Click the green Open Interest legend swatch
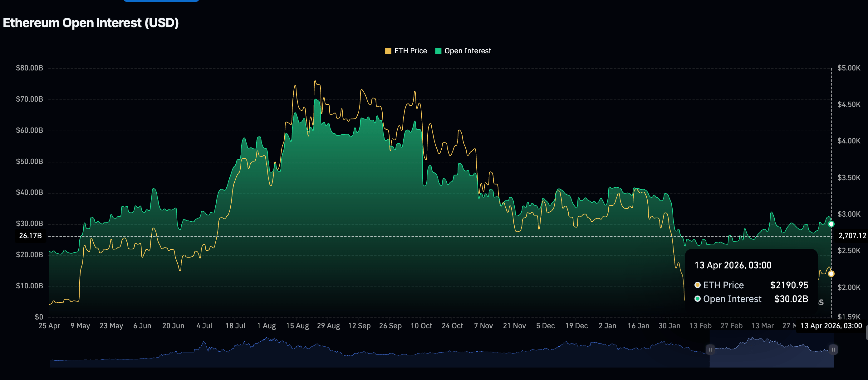 pos(438,51)
